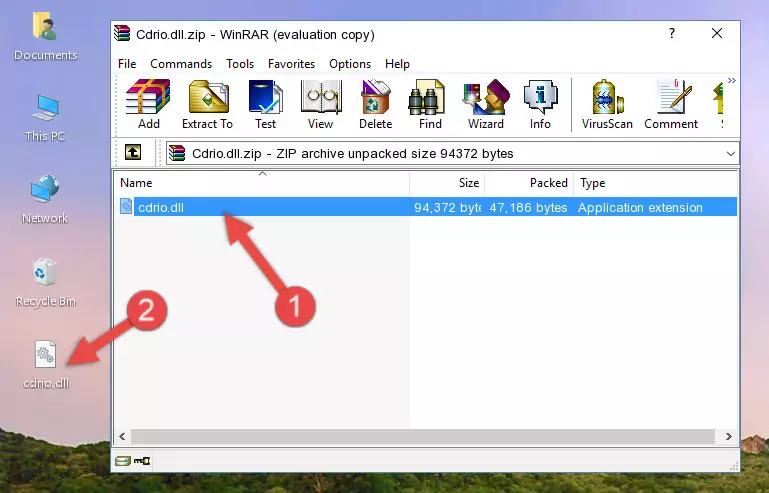Run Test on the archive
The height and width of the screenshot is (493, 769).
(265, 104)
